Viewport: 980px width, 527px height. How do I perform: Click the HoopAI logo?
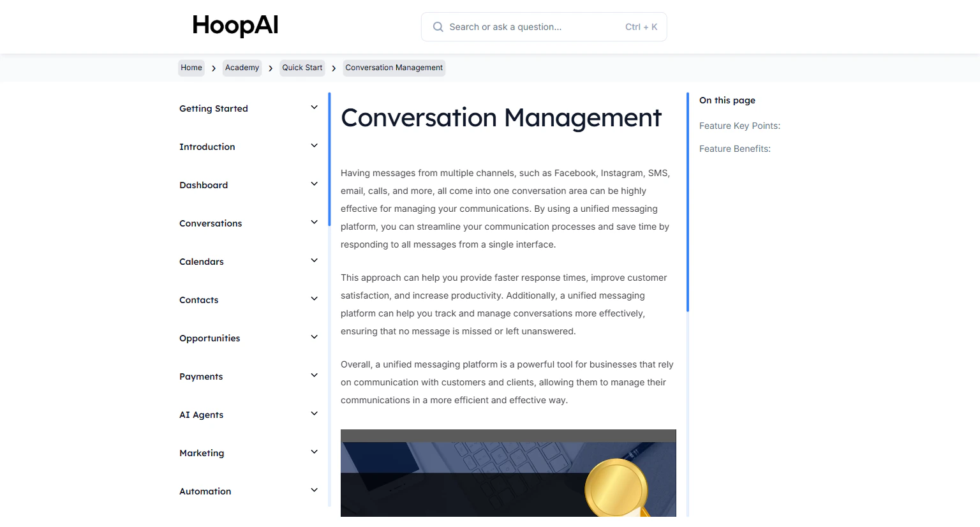click(235, 26)
